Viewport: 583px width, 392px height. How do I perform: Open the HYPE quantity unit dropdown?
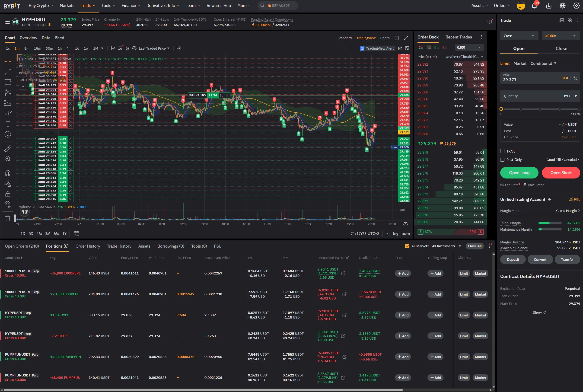point(569,96)
